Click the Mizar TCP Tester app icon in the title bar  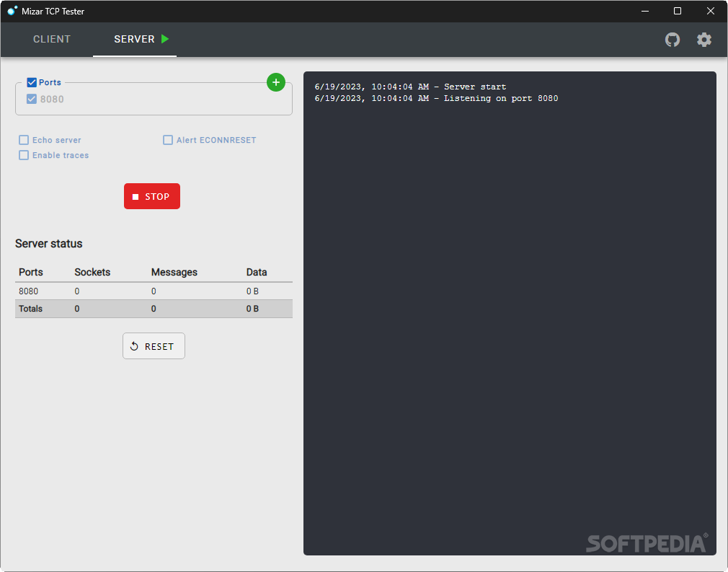[x=12, y=10]
